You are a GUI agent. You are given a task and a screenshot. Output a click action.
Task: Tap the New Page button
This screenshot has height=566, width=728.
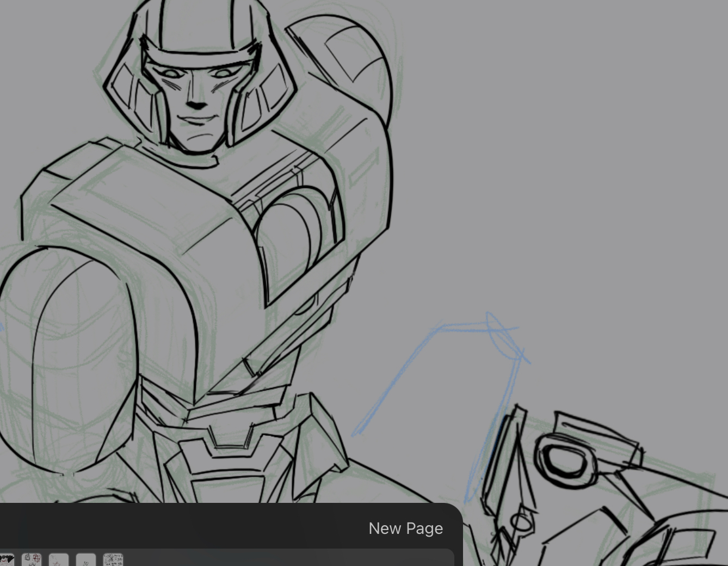pos(405,528)
